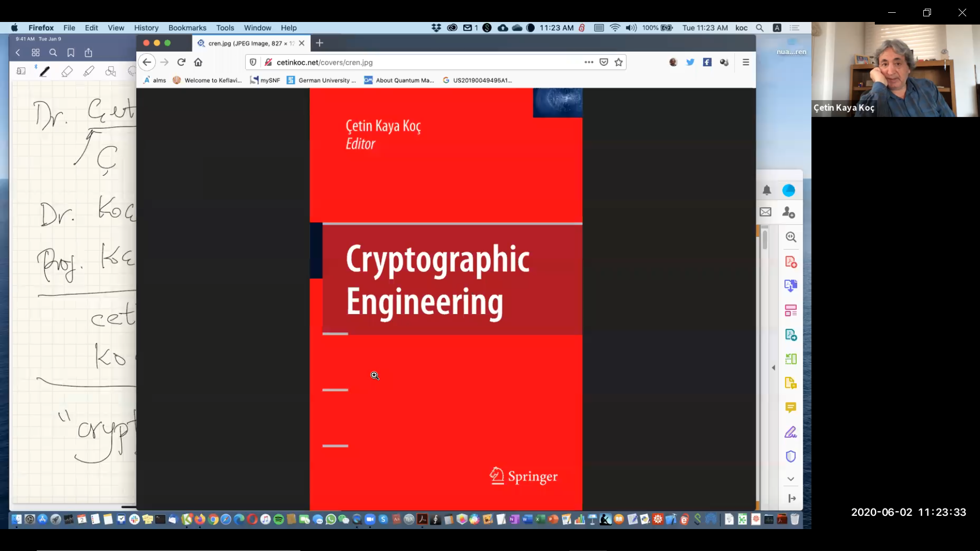
Task: Bookmark this page with the star icon
Action: 619,62
